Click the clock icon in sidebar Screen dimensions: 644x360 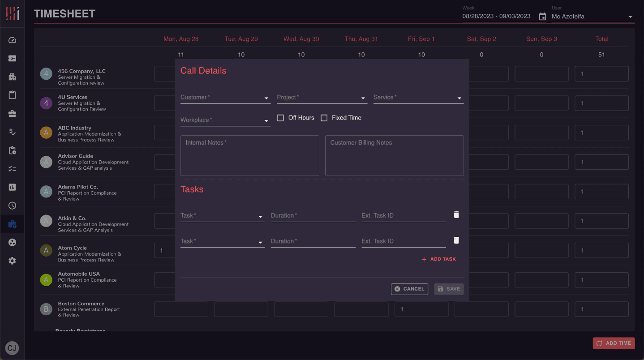pyautogui.click(x=12, y=206)
